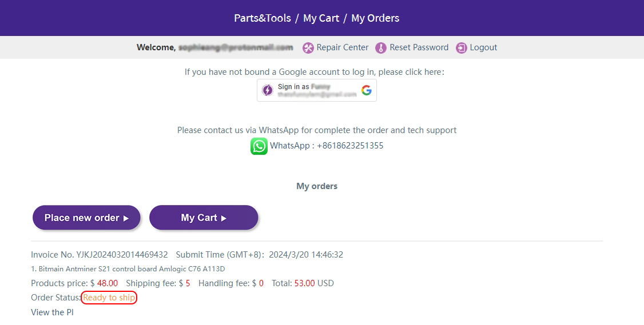Image resolution: width=644 pixels, height=325 pixels.
Task: Click the Reset Password key icon
Action: (x=381, y=48)
